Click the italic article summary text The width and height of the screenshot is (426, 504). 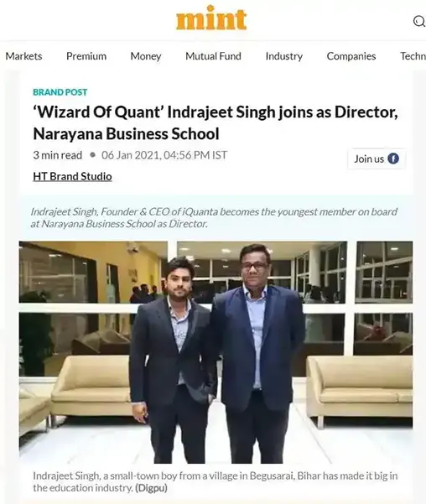(x=214, y=217)
